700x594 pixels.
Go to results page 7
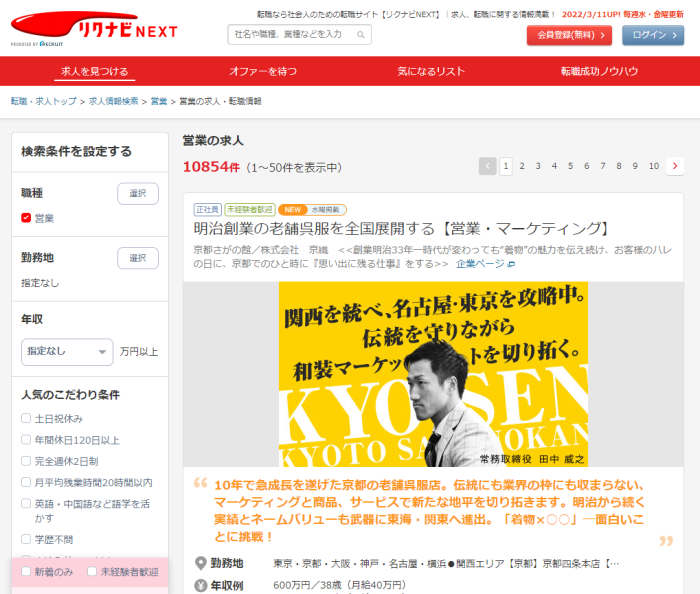coord(603,166)
